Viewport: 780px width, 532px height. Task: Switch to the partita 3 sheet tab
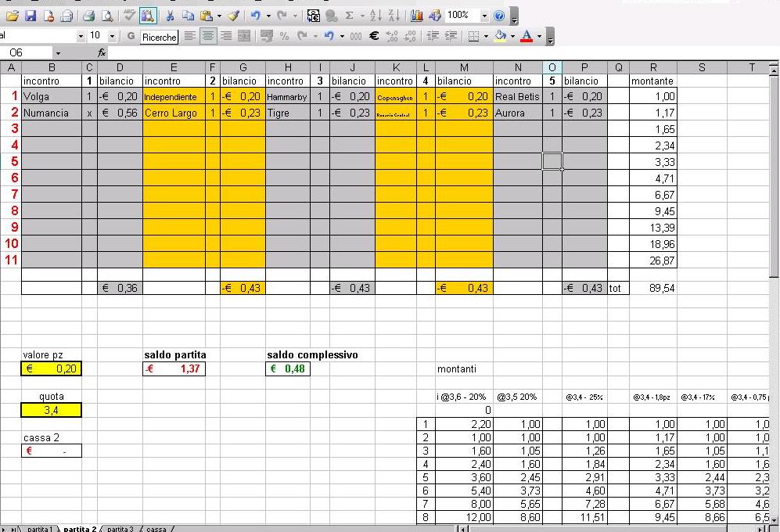click(120, 529)
